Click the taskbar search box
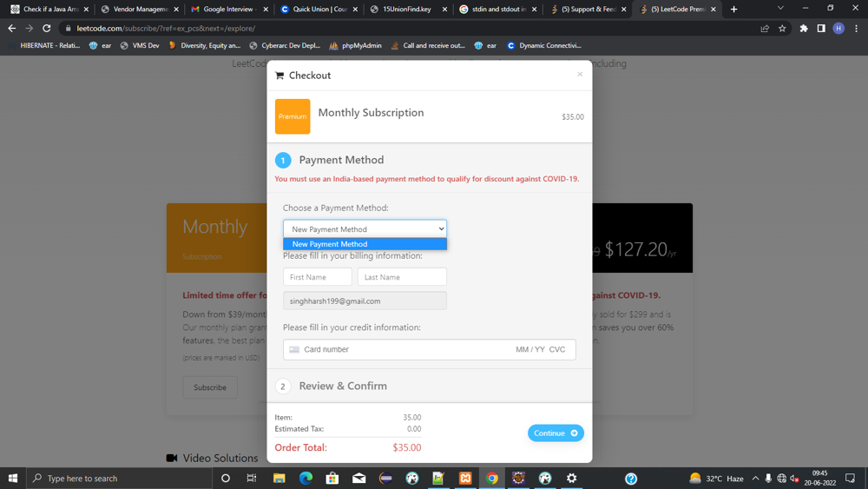Image resolution: width=868 pixels, height=489 pixels. [x=119, y=478]
